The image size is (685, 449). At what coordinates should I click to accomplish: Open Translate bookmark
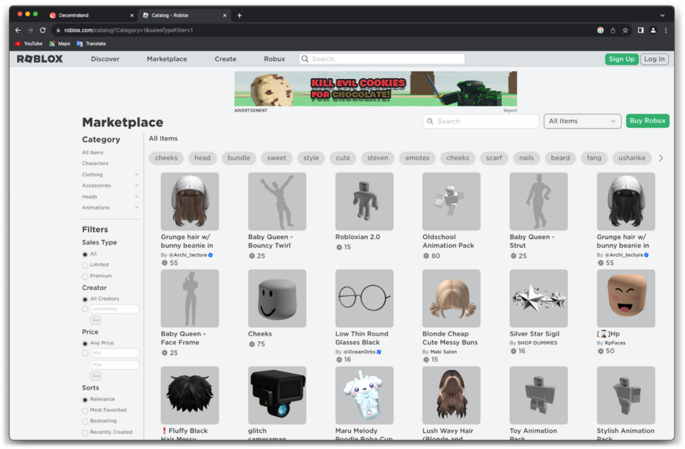(x=91, y=44)
